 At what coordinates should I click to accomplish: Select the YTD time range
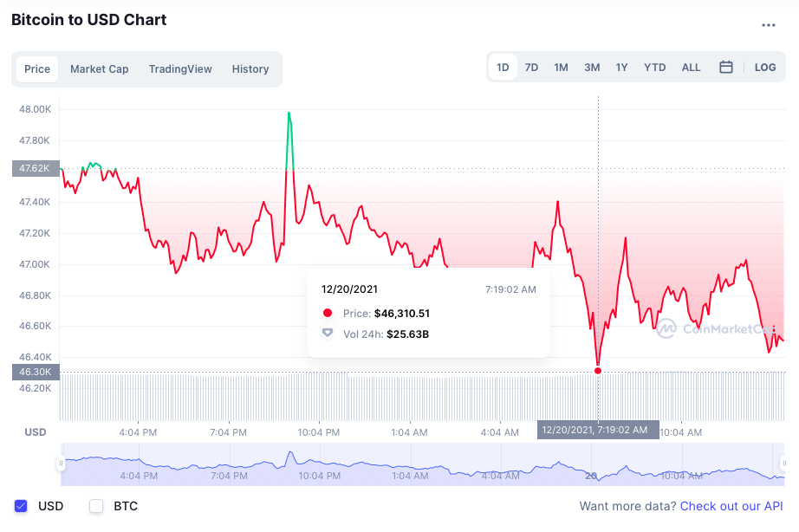(654, 66)
